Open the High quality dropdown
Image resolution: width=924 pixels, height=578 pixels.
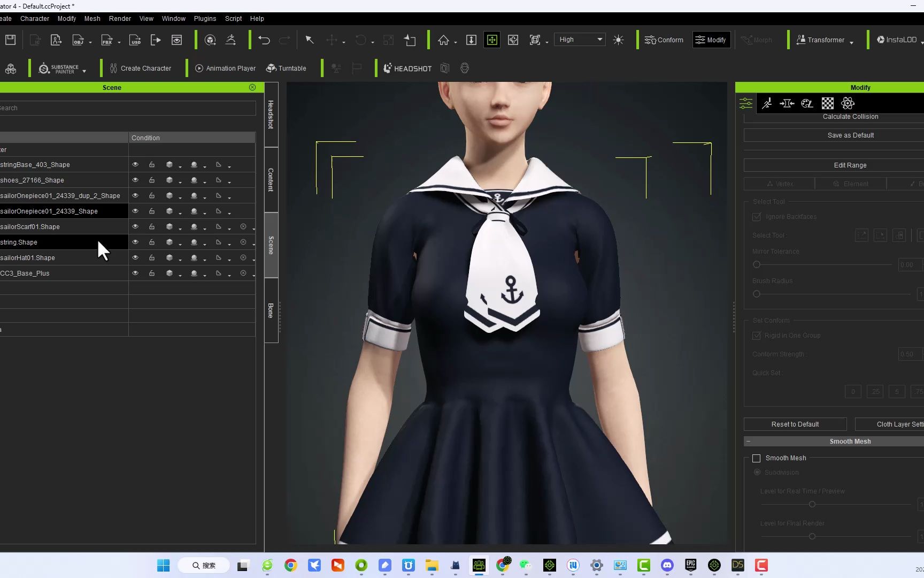click(580, 39)
